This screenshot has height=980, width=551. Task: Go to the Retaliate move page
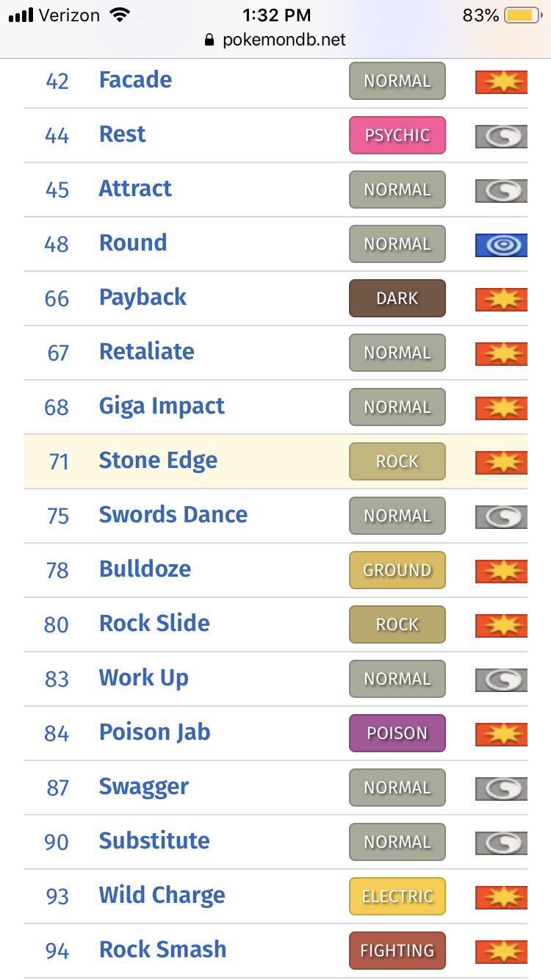[146, 352]
